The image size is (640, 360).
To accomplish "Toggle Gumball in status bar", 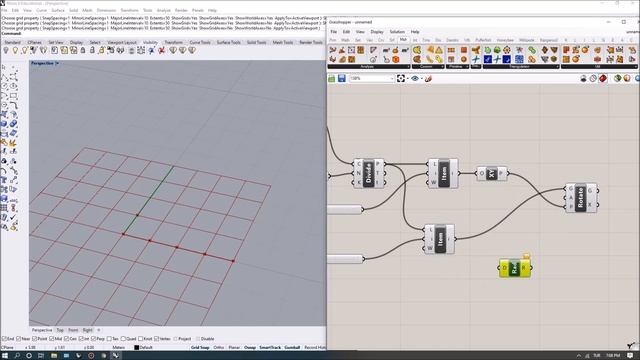I will tap(292, 347).
